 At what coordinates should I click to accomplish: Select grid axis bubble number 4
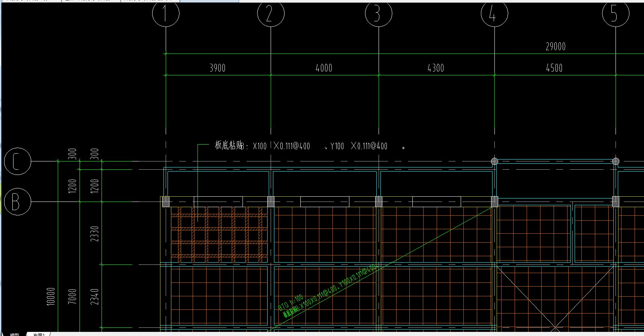494,13
